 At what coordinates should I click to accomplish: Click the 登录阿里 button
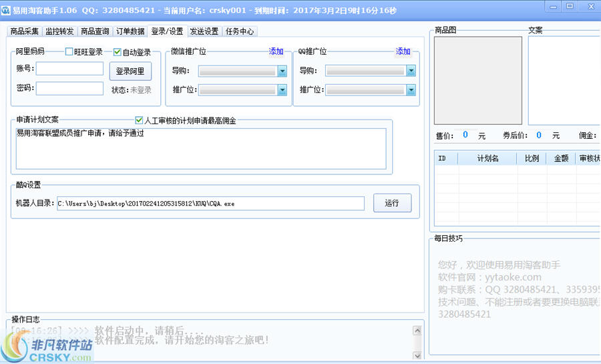click(x=130, y=71)
